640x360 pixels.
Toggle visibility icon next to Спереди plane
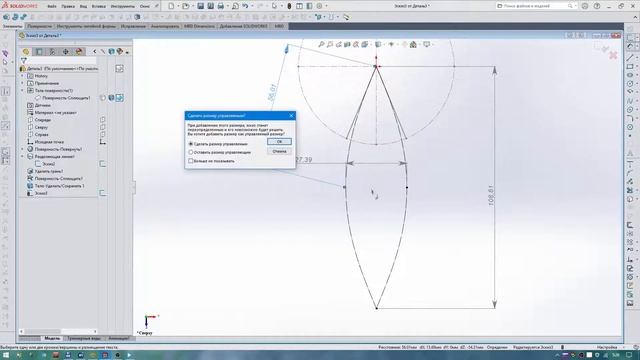click(102, 120)
